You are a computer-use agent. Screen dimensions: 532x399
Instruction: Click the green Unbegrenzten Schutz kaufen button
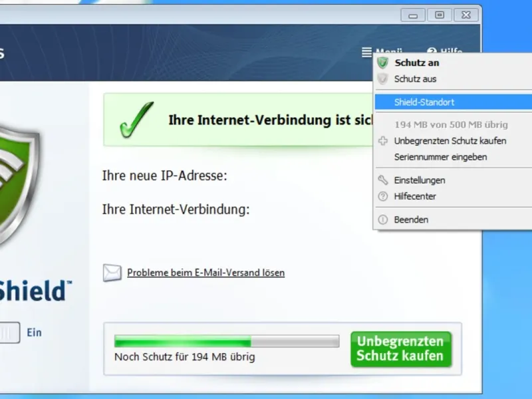tap(401, 348)
